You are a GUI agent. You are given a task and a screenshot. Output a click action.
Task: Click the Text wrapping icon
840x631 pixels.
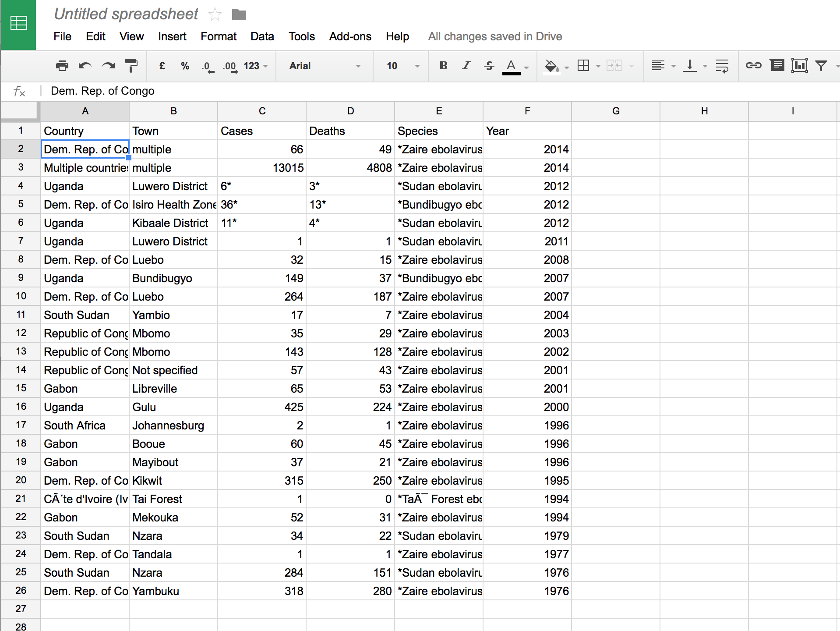722,66
